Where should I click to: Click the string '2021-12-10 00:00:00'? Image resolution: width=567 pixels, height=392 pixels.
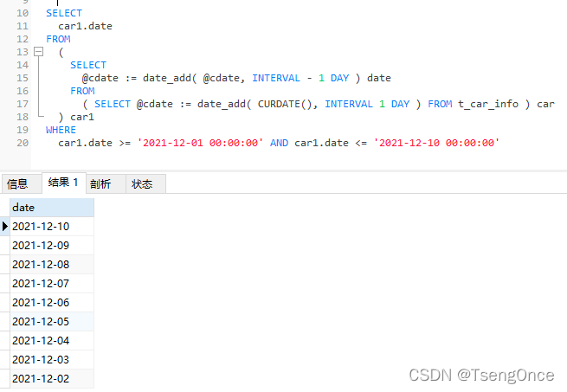[436, 143]
